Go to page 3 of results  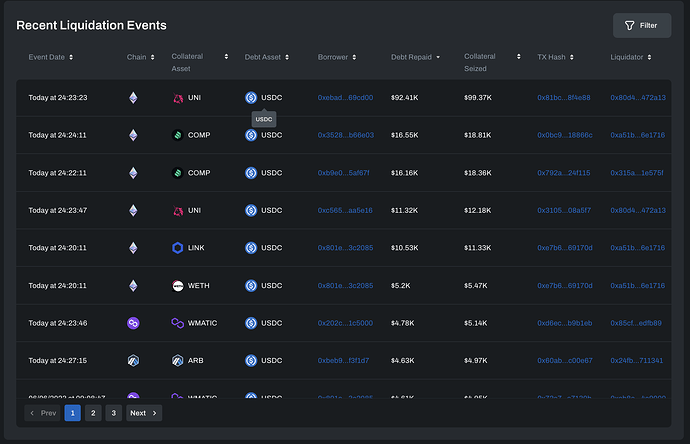coord(113,413)
